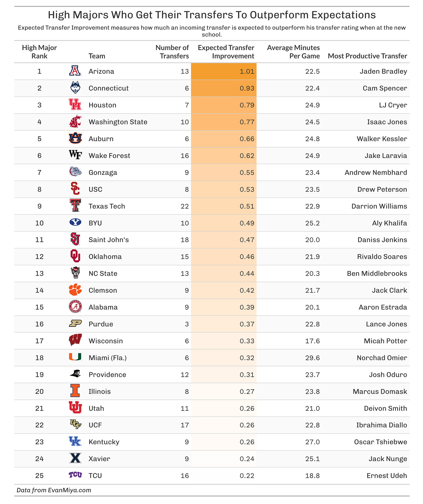Viewport: 423px width, 504px height.
Task: Select the Average Minutes Per Game header
Action: (x=293, y=52)
